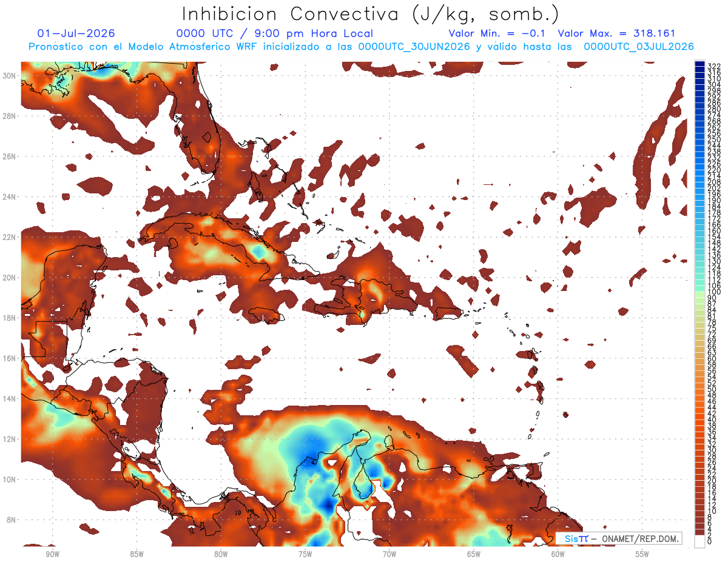Click the '24N' latitude label
Viewport: 728px width, 562px height.
pyautogui.click(x=10, y=196)
